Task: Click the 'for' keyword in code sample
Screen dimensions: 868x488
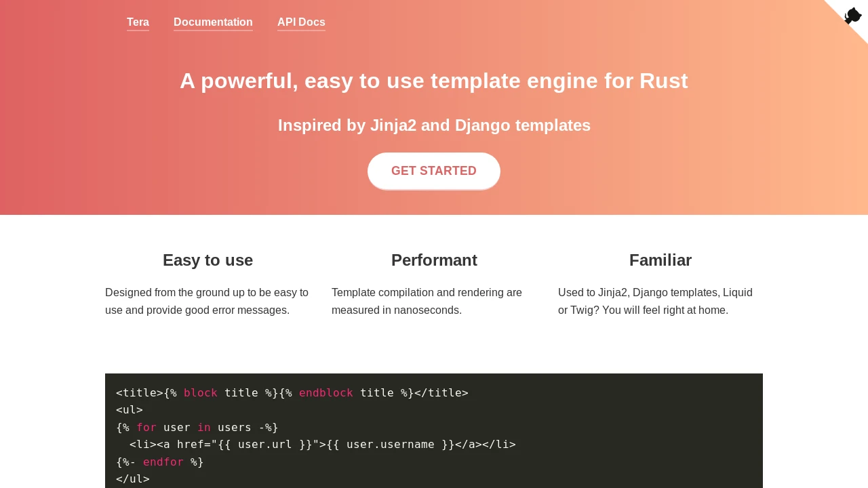Action: point(146,428)
